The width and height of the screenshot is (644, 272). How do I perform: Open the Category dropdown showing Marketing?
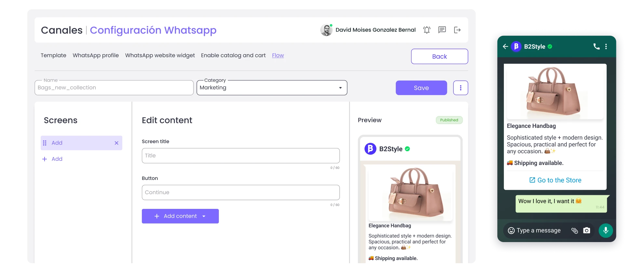pyautogui.click(x=272, y=88)
